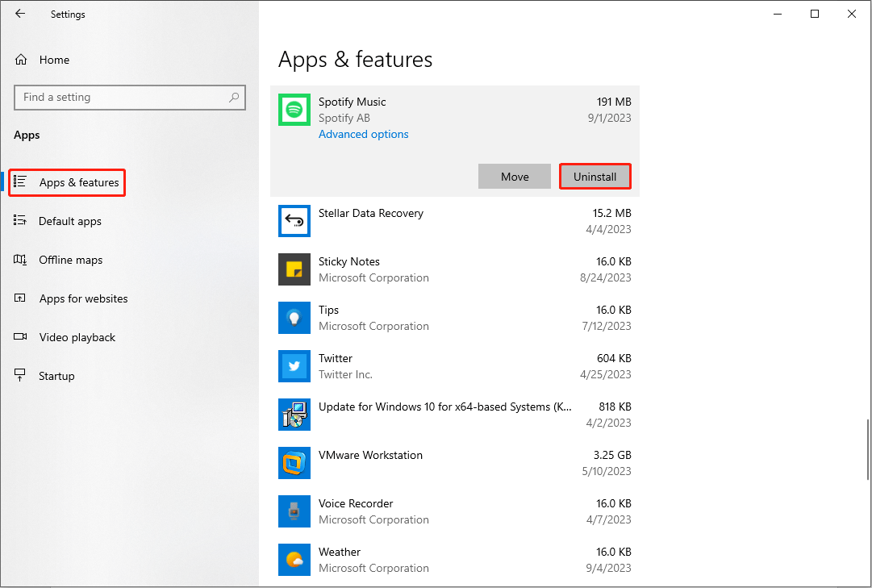Click the Apps & features list icon

tap(20, 181)
